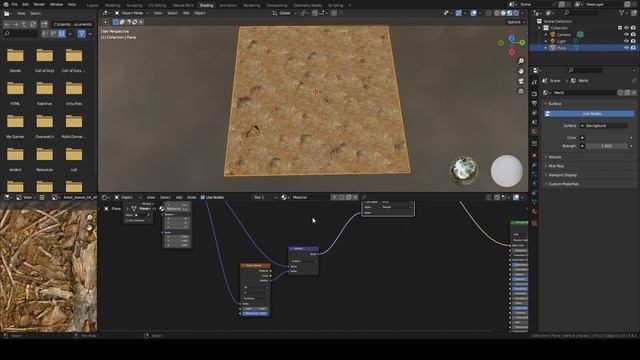Open the Render properties tab icon
The image size is (640, 360).
534,94
